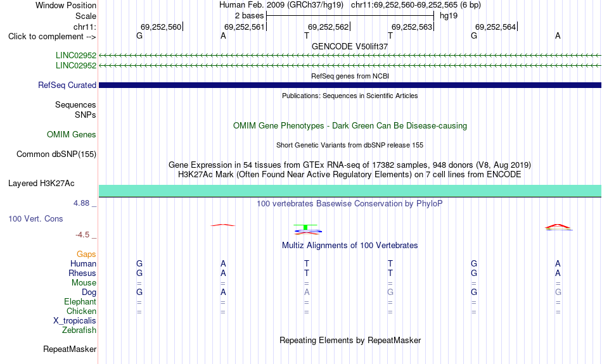Click the 69,252,564 ruler coordinate
Viewport: 602px width, 364px height.
pyautogui.click(x=496, y=27)
